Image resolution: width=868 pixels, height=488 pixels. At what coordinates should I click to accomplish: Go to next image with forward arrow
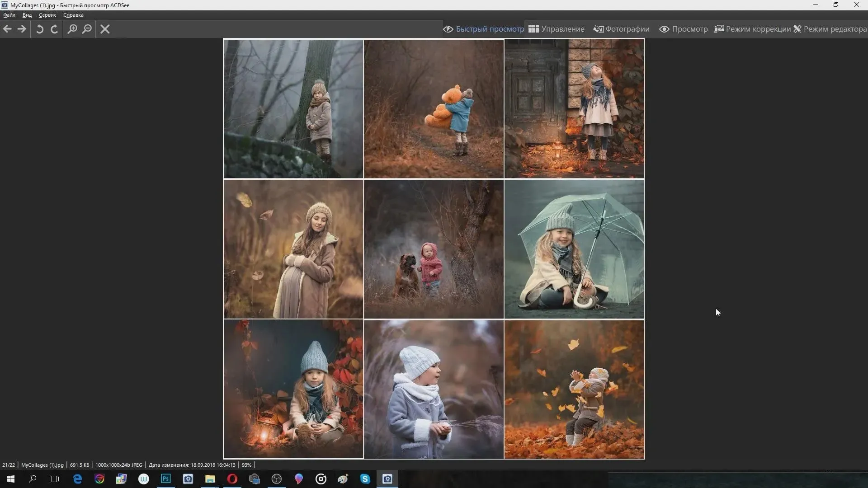(22, 29)
